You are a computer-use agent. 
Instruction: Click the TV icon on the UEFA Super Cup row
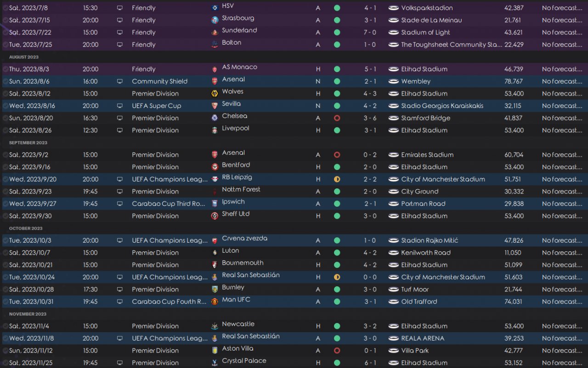(x=120, y=106)
